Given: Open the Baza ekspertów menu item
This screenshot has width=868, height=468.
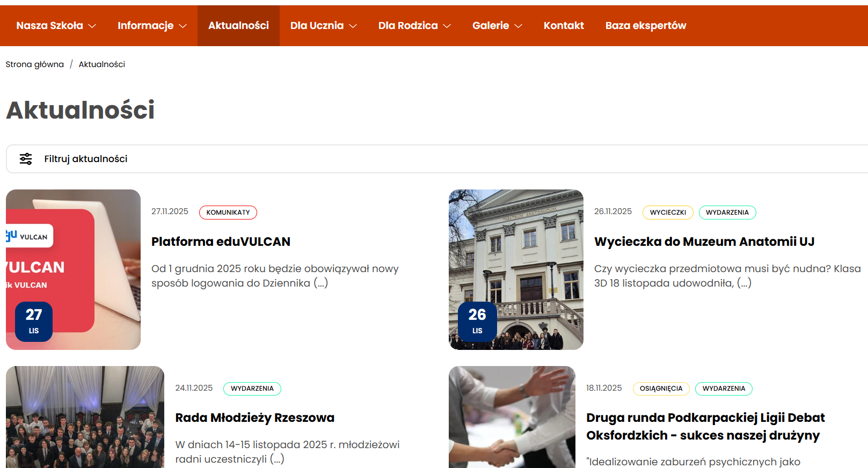Looking at the screenshot, I should point(645,26).
